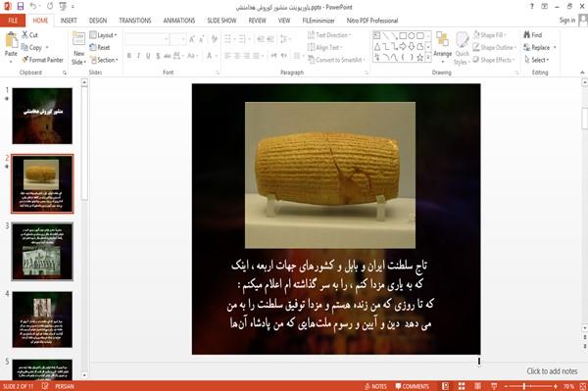
Task: Click Sign in link
Action: [x=567, y=21]
